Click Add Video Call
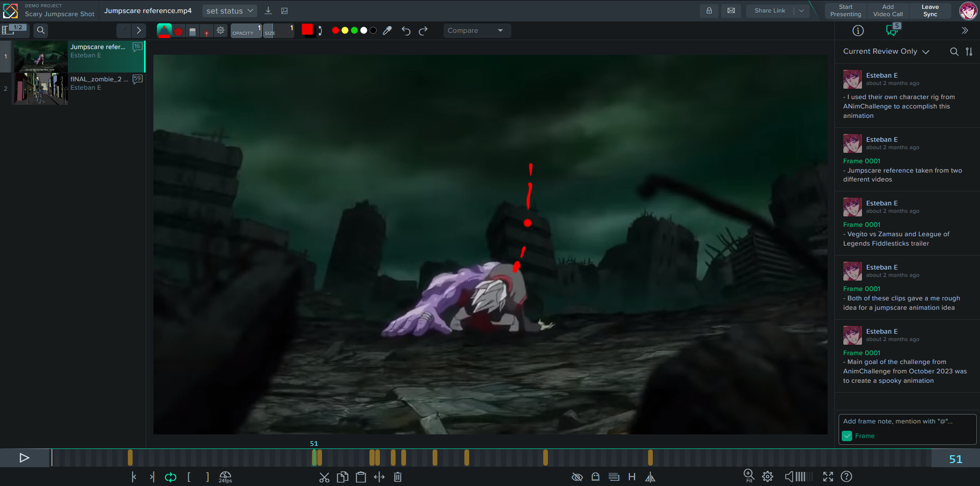 tap(888, 10)
